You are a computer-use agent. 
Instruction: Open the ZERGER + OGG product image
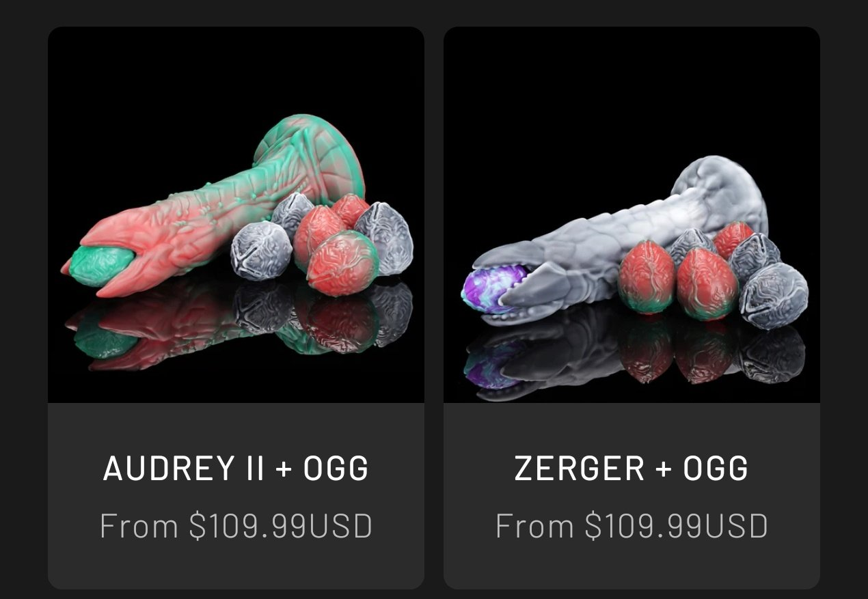coord(632,214)
